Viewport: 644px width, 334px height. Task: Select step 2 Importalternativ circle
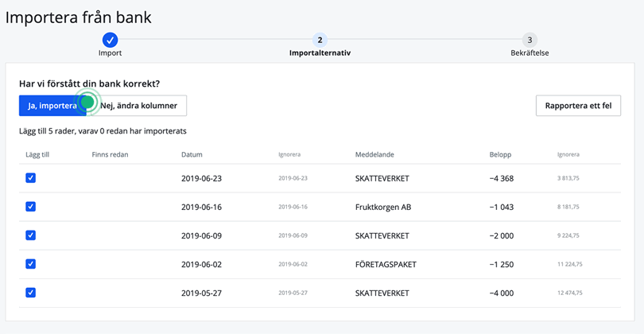(x=320, y=40)
